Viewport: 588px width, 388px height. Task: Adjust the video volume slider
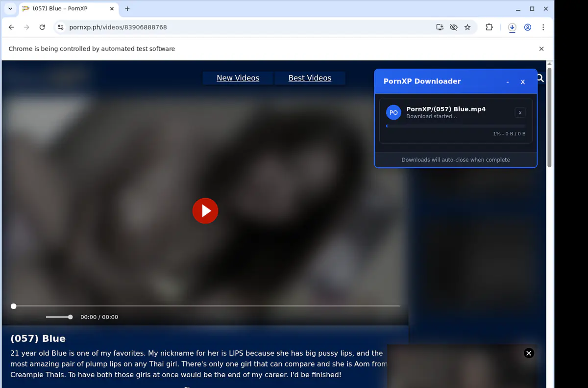(x=59, y=317)
